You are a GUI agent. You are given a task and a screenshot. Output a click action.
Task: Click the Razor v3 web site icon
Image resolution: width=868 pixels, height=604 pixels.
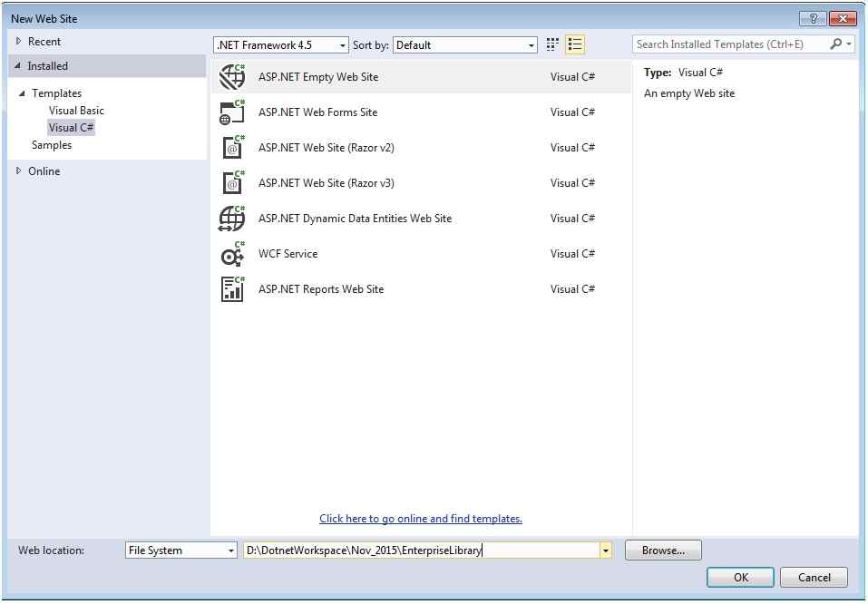[x=232, y=183]
